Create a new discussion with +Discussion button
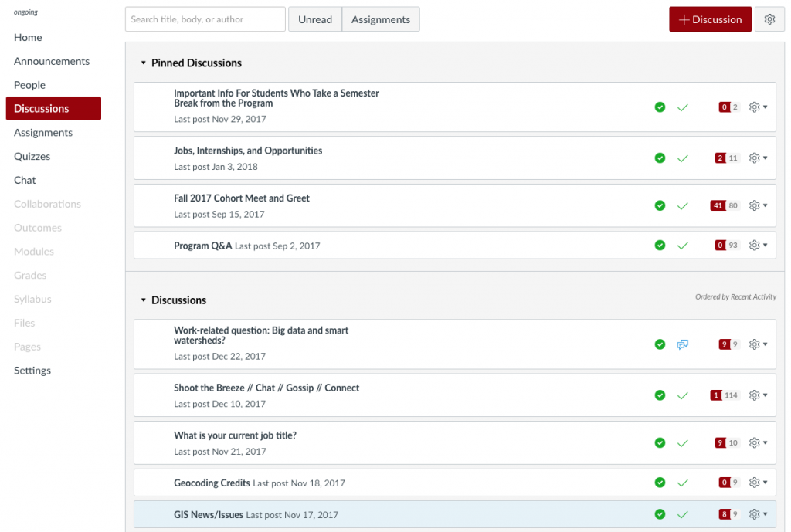This screenshot has height=532, width=791. pyautogui.click(x=710, y=19)
